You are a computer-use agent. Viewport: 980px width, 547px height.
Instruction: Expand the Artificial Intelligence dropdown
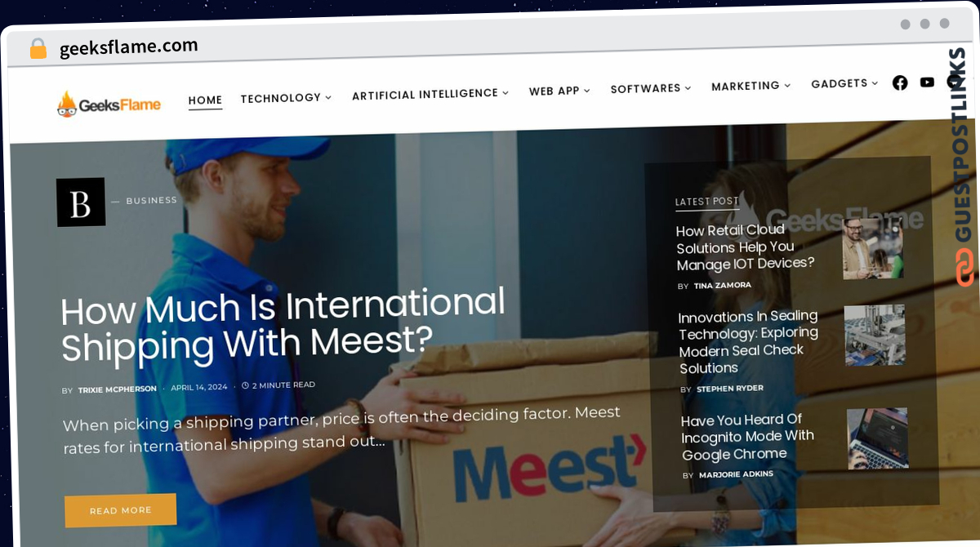tap(506, 93)
